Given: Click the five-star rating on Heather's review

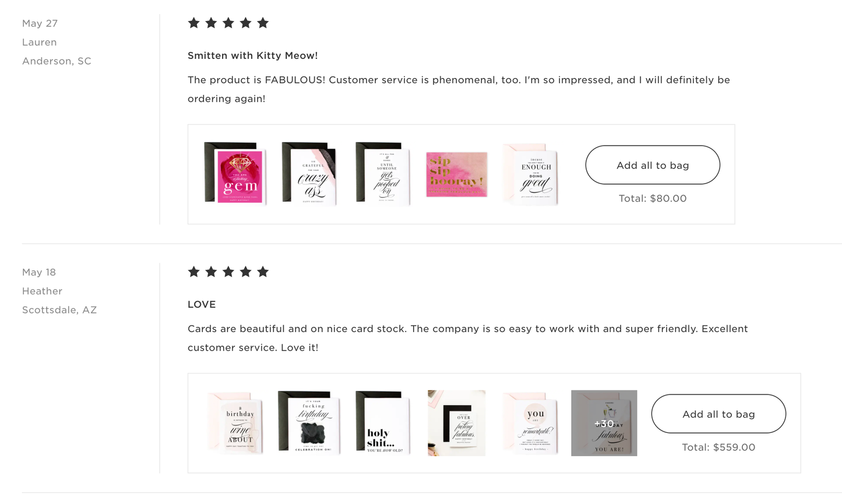Looking at the screenshot, I should point(228,272).
